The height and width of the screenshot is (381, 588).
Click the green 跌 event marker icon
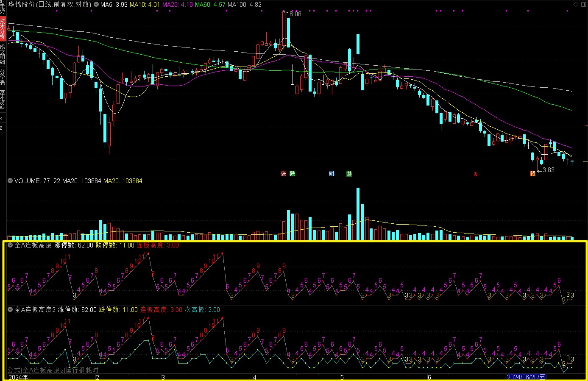click(x=292, y=174)
